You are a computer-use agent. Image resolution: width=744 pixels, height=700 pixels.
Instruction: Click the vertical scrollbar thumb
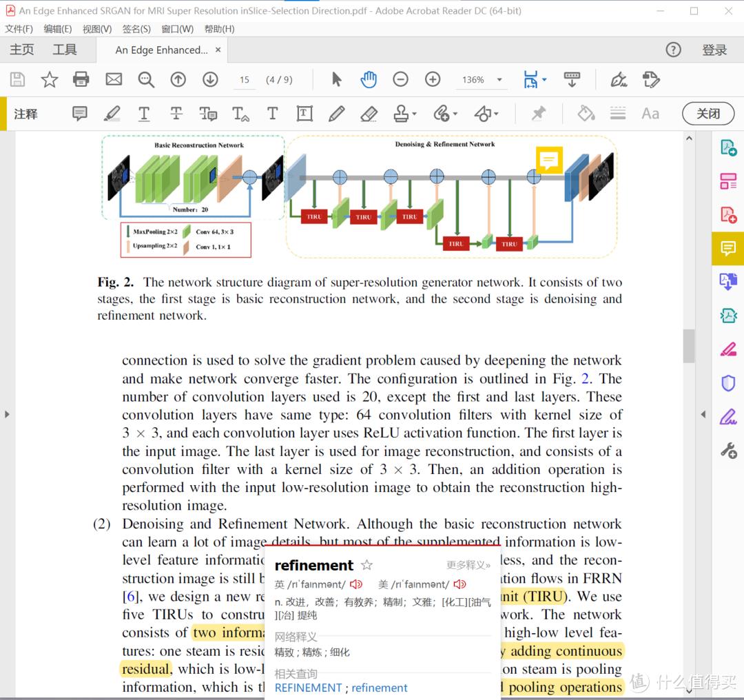point(689,346)
